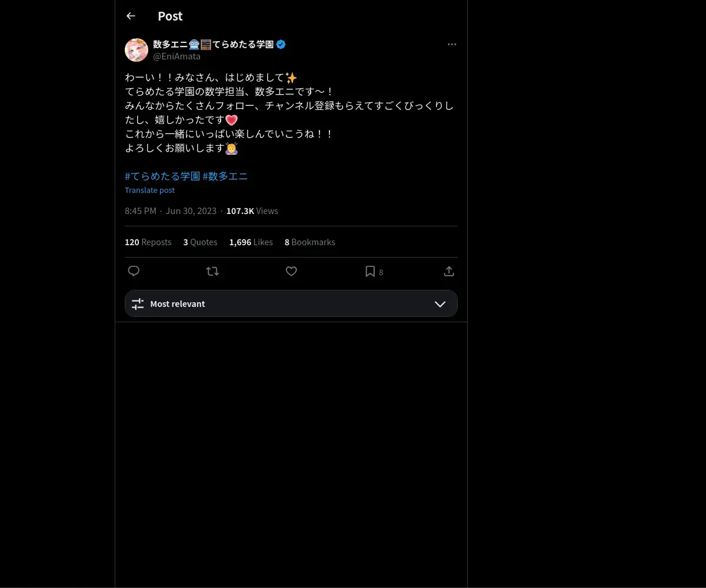706x588 pixels.
Task: Click the reply speech bubble icon
Action: 134,271
